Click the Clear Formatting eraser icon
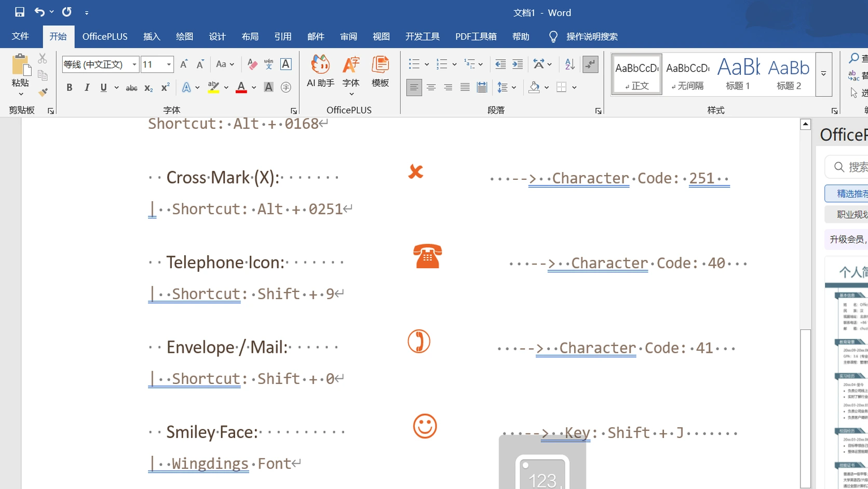The image size is (868, 489). click(252, 64)
